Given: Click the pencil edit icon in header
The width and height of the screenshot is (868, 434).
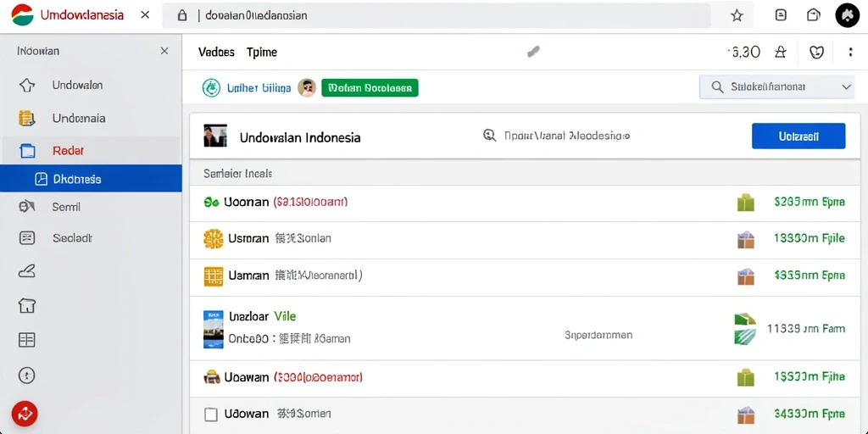Looking at the screenshot, I should click(x=533, y=52).
